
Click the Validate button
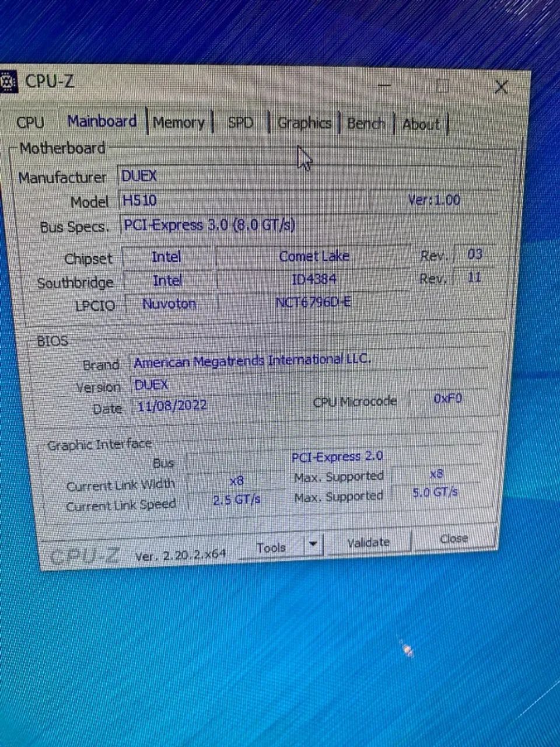pos(369,543)
